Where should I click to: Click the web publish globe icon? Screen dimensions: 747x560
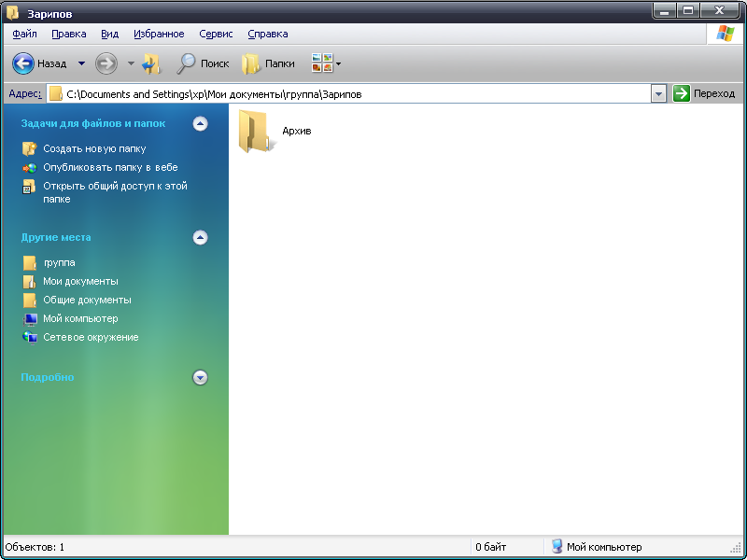[30, 168]
